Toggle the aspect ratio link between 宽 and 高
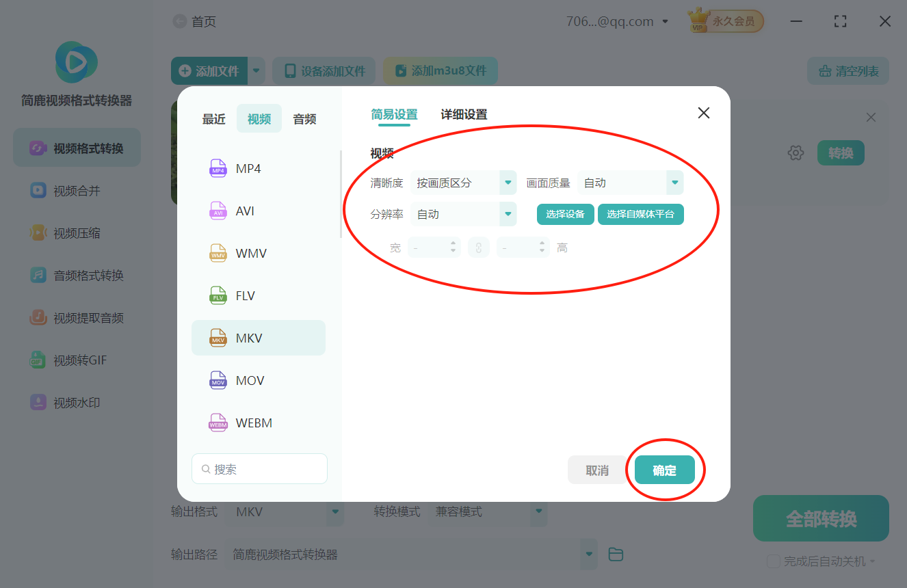The height and width of the screenshot is (588, 907). 479,247
